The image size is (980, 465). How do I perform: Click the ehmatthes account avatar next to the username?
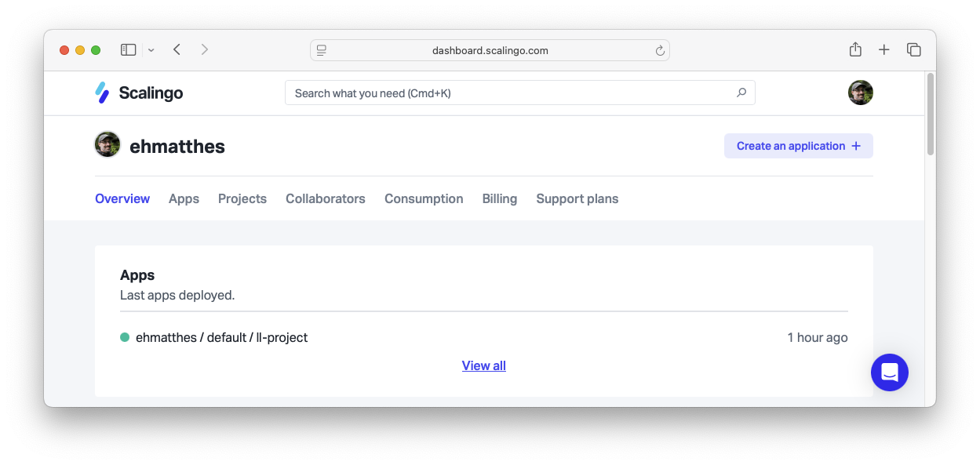(107, 144)
